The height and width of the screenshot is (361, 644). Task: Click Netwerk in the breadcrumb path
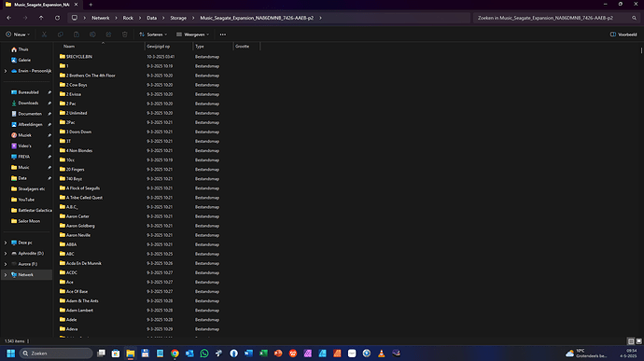coord(101,18)
